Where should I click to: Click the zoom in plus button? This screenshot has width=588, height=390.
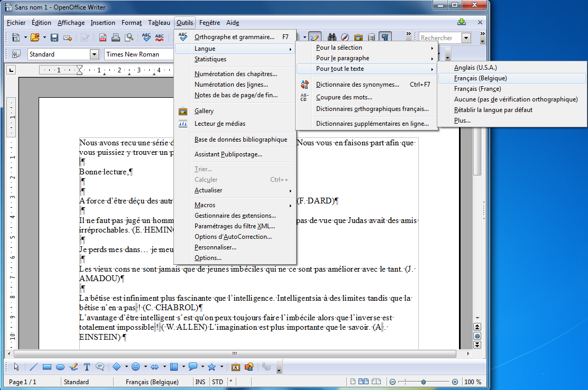[x=455, y=382]
